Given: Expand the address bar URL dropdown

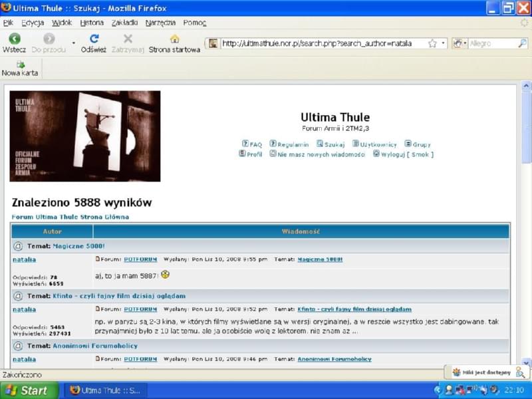Looking at the screenshot, I should pyautogui.click(x=443, y=43).
